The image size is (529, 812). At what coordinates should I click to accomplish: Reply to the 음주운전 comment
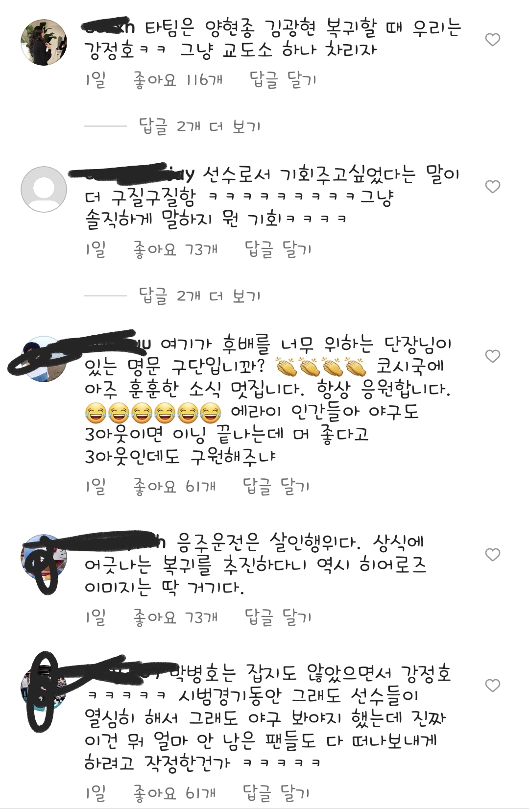[x=278, y=617]
